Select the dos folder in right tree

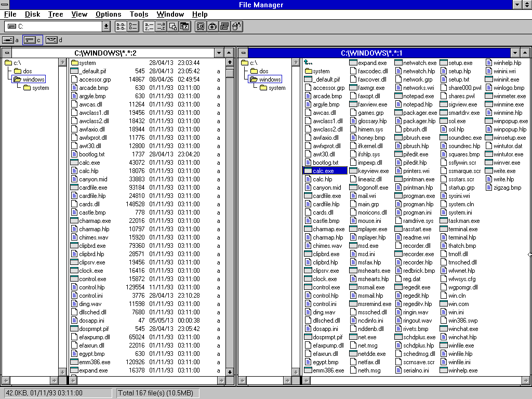pyautogui.click(x=263, y=71)
